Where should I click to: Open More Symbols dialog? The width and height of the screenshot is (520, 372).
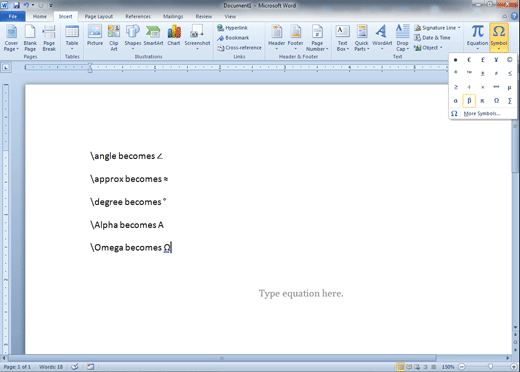tap(483, 114)
